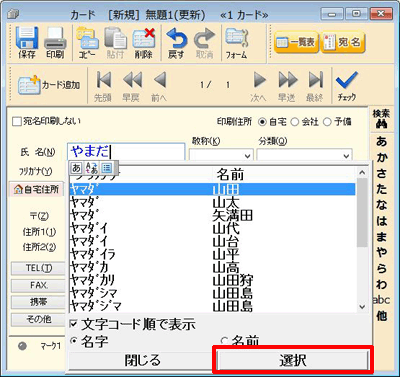Viewport: 400px width, 377px height.
Task: Select the 自宅住所 tab
Action: click(x=36, y=190)
